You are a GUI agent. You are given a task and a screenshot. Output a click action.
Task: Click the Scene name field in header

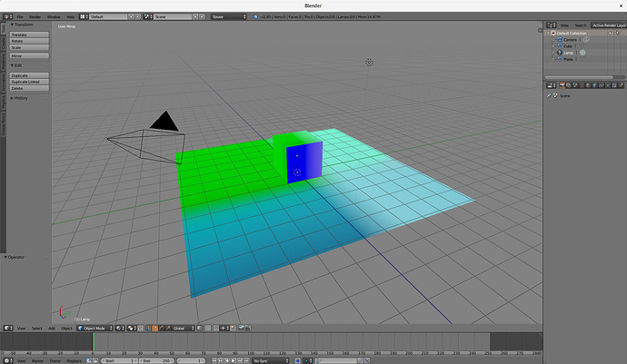(173, 16)
